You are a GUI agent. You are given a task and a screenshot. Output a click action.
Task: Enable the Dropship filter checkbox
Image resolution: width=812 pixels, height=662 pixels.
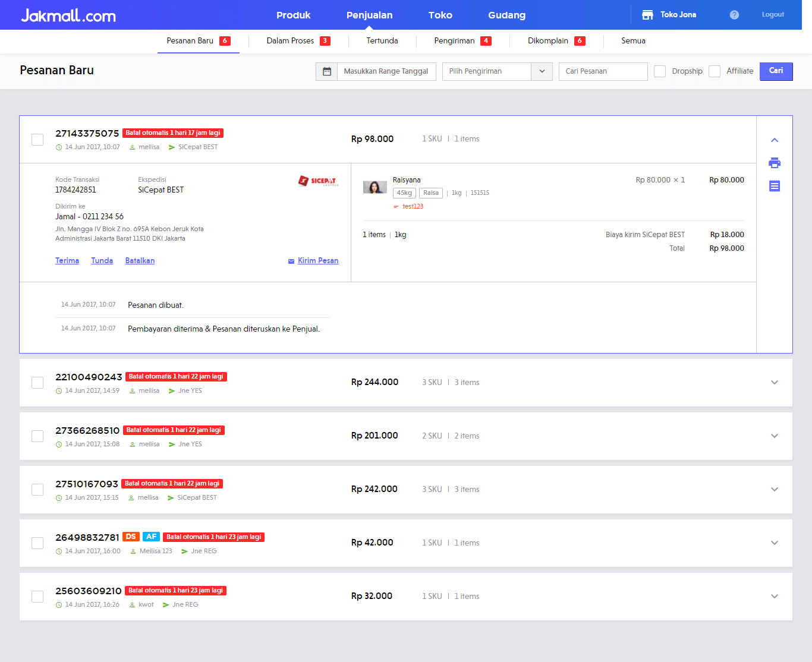(660, 71)
